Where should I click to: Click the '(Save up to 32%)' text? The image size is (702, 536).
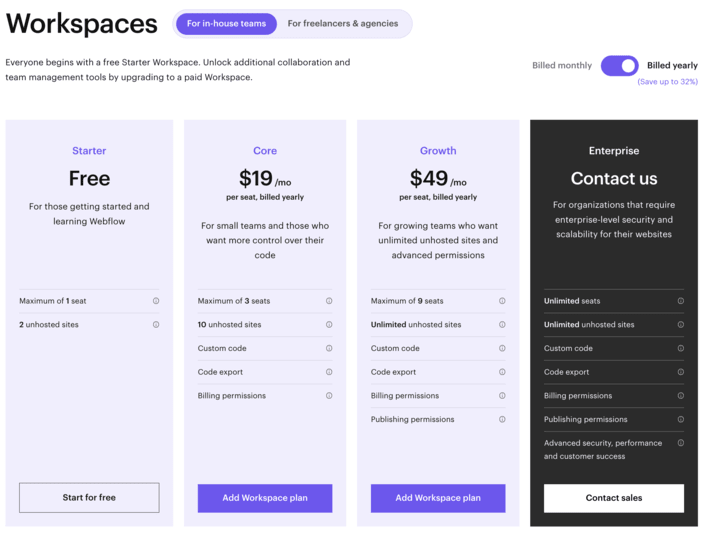tap(668, 81)
